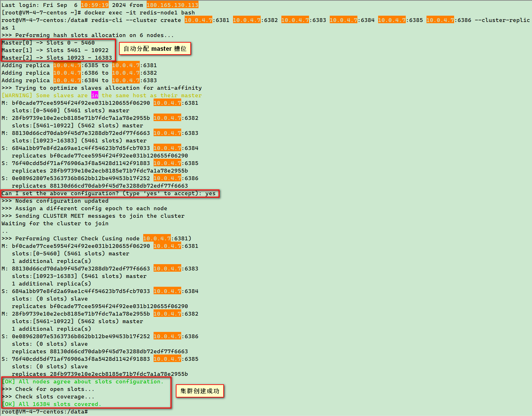
Task: Click 'Adding replica' line for 6384 to 6383
Action: pos(79,80)
